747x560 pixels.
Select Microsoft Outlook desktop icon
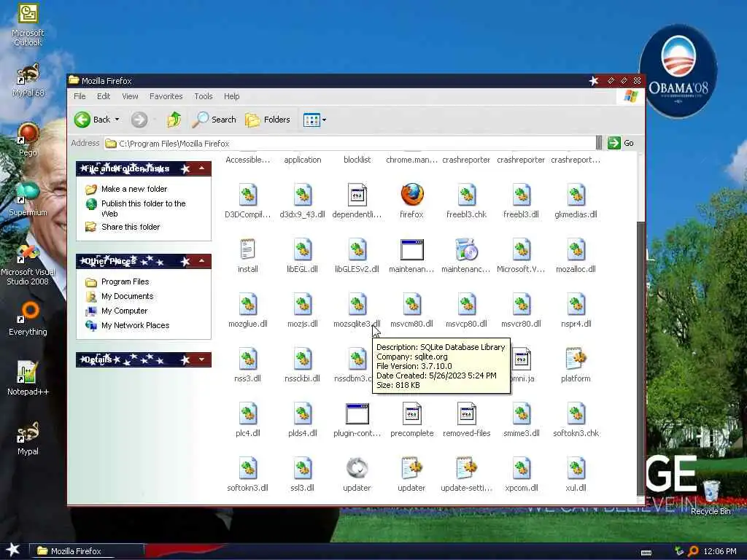(x=28, y=25)
